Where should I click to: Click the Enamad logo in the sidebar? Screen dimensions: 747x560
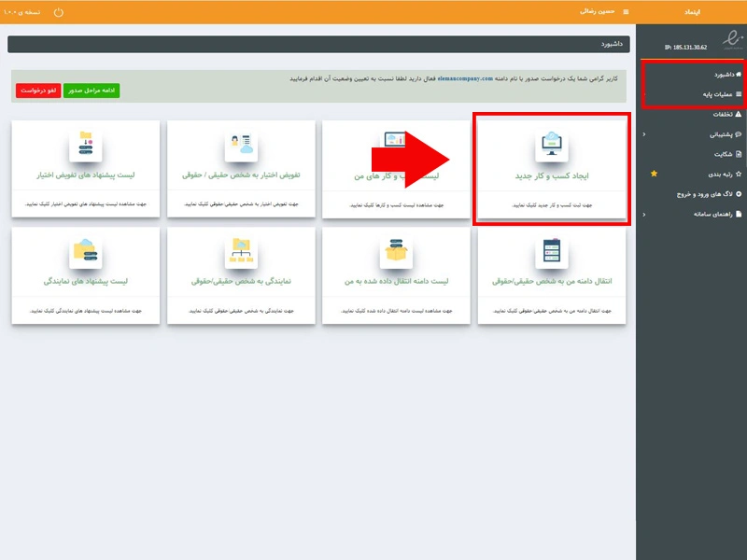(732, 39)
